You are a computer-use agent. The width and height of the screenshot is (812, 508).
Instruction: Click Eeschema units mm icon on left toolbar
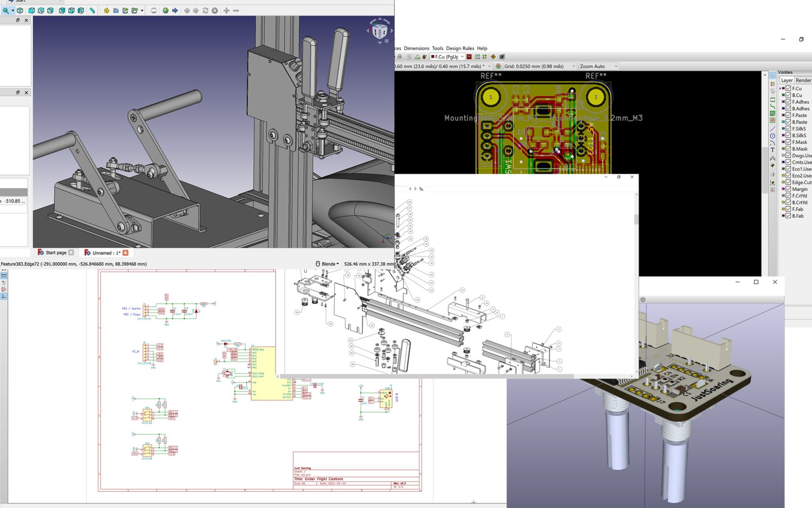tap(4, 275)
